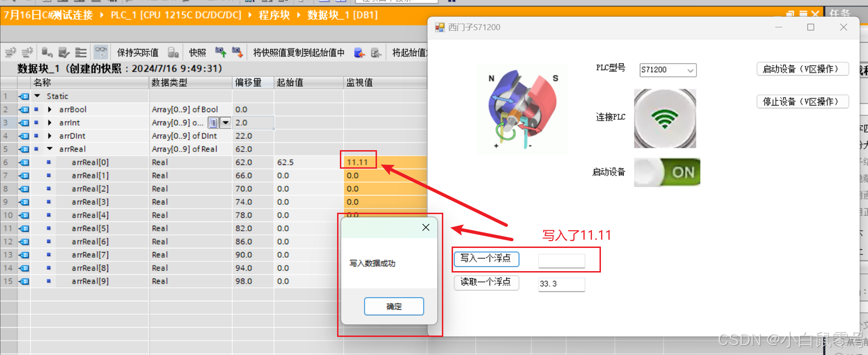This screenshot has height=355, width=868.
Task: Click the database check icon in the toolbar
Action: pyautogui.click(x=64, y=52)
